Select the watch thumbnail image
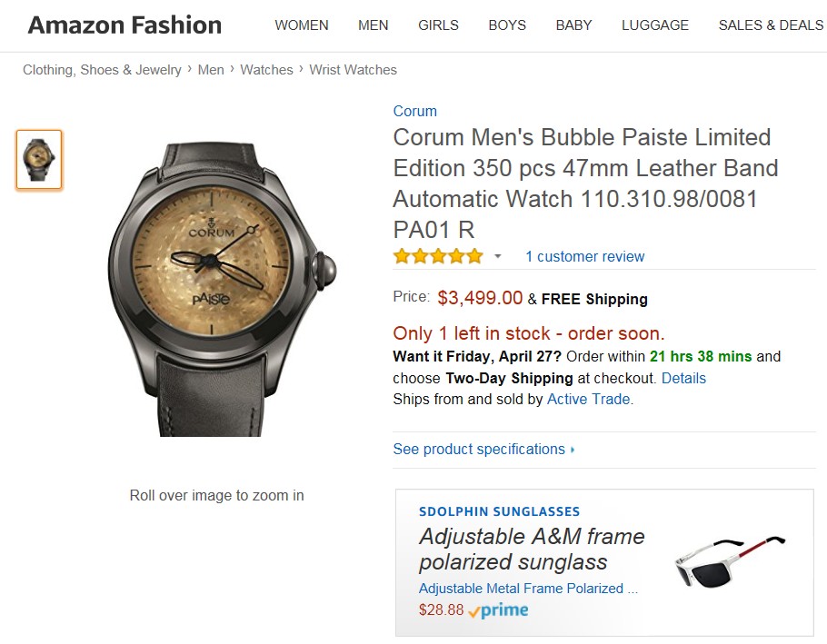Viewport: 827px width, 644px height. pos(39,160)
